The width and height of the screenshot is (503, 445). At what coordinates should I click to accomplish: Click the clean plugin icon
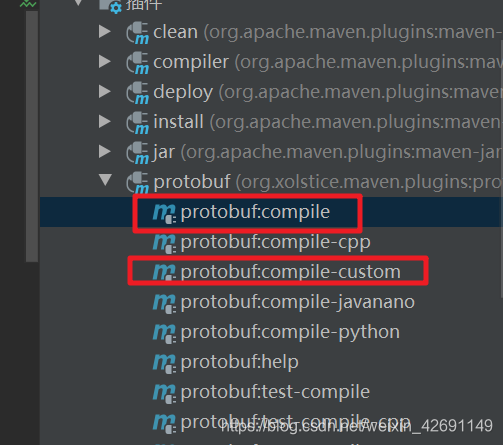pyautogui.click(x=137, y=33)
